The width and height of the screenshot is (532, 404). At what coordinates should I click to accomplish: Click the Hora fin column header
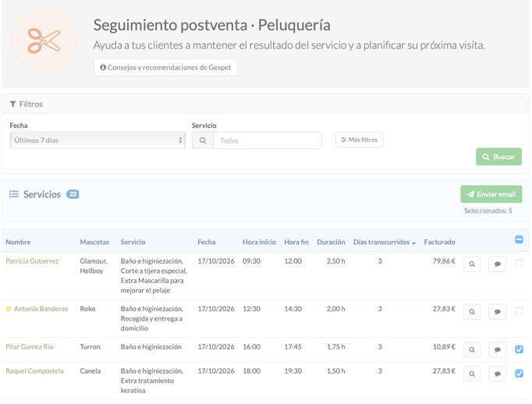point(296,243)
